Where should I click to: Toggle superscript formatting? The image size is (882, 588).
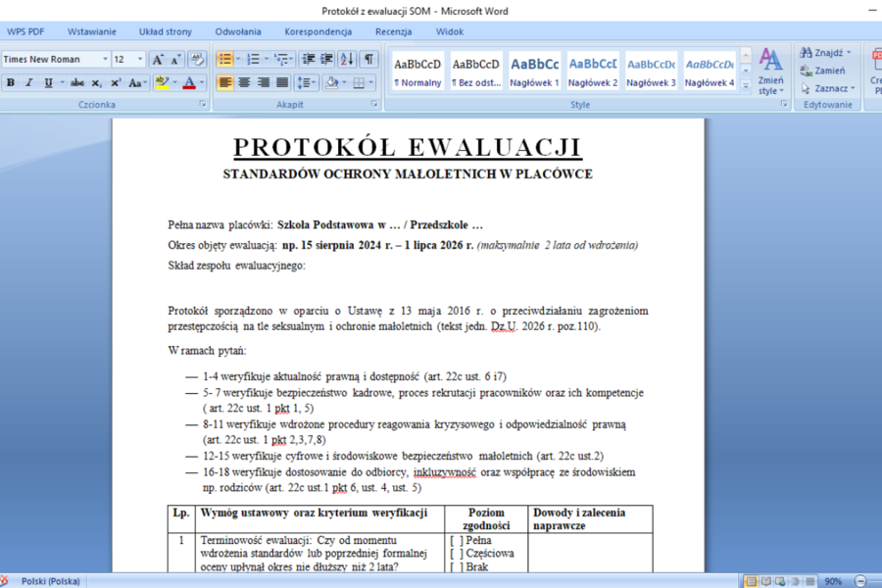click(116, 82)
